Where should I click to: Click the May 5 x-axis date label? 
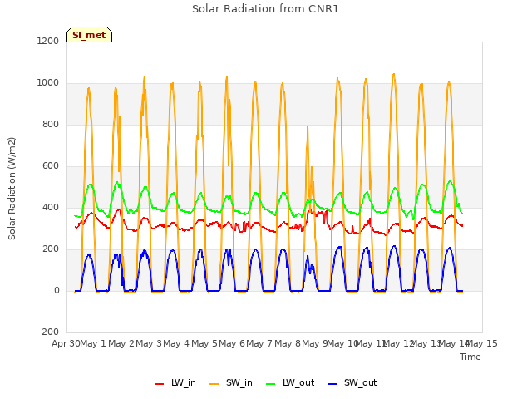(204, 343)
